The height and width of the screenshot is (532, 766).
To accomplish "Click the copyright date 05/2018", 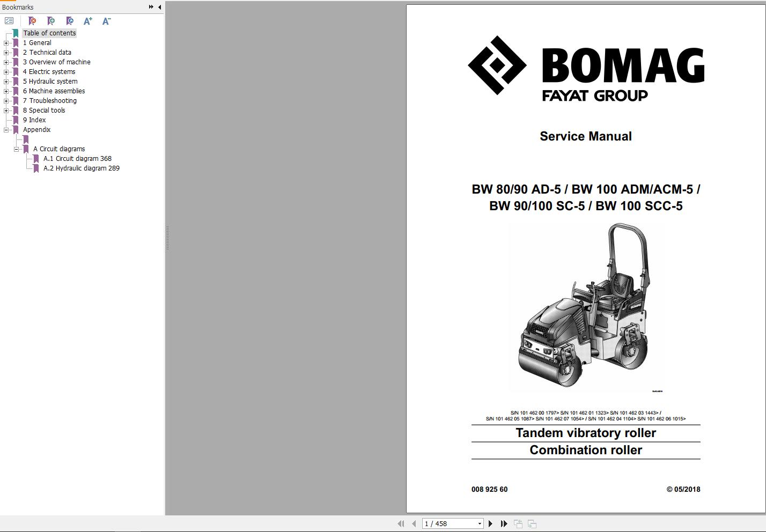I will tap(683, 489).
